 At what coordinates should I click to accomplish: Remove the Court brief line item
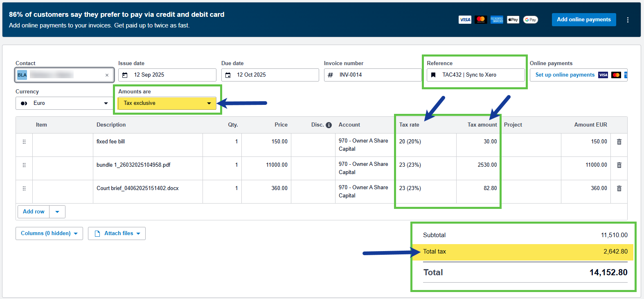click(619, 188)
